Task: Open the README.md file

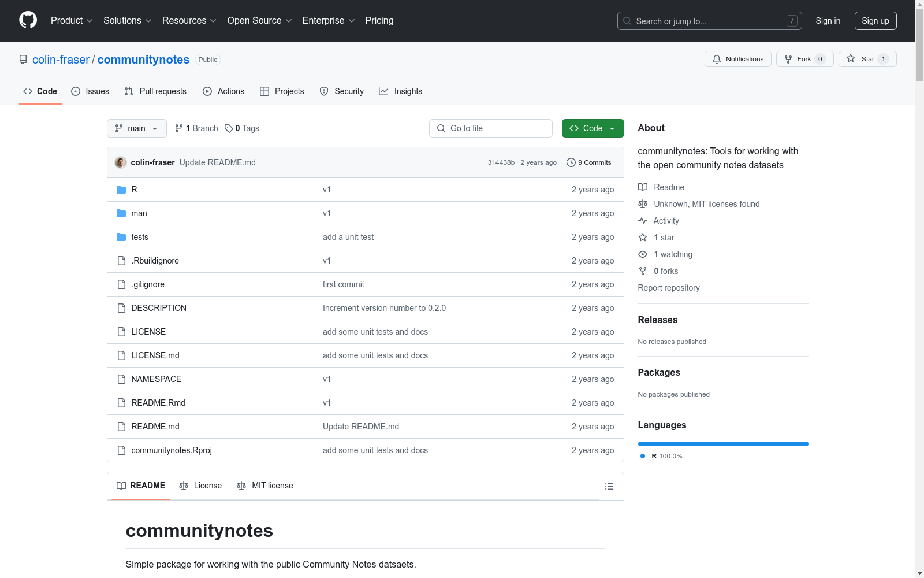Action: tap(155, 427)
